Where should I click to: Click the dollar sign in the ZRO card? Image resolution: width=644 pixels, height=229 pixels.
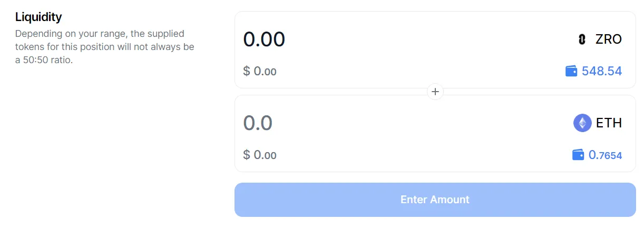247,71
